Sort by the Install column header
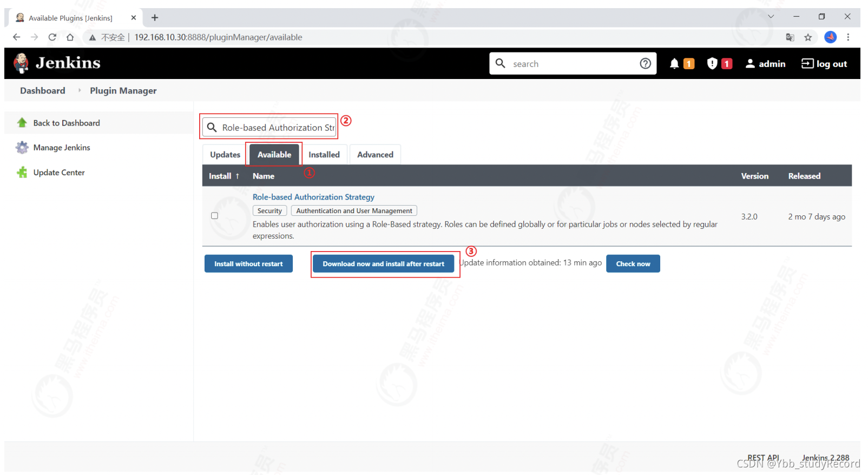868x475 pixels. point(224,176)
